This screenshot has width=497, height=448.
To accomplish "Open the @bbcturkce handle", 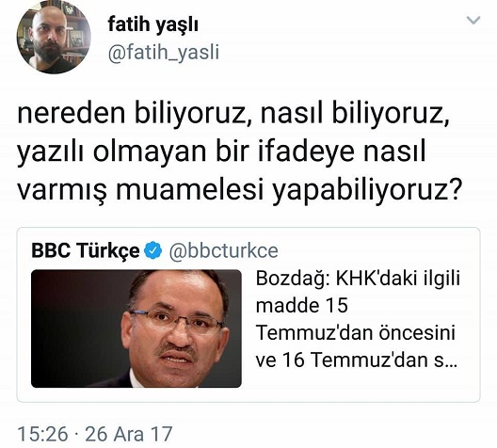I will tap(223, 250).
